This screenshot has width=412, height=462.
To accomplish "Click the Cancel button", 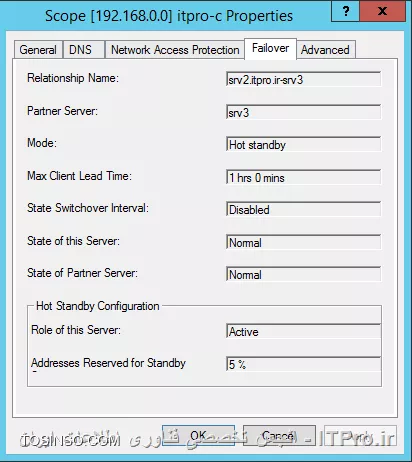I will 279,435.
